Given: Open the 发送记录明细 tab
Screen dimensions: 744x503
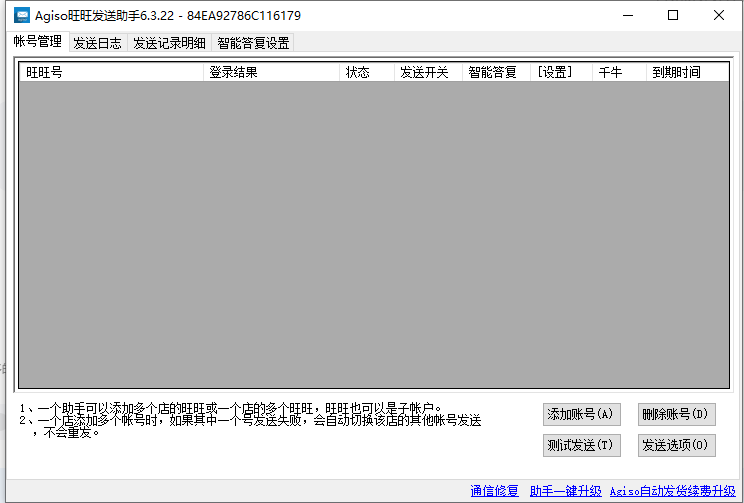Looking at the screenshot, I should [x=169, y=43].
